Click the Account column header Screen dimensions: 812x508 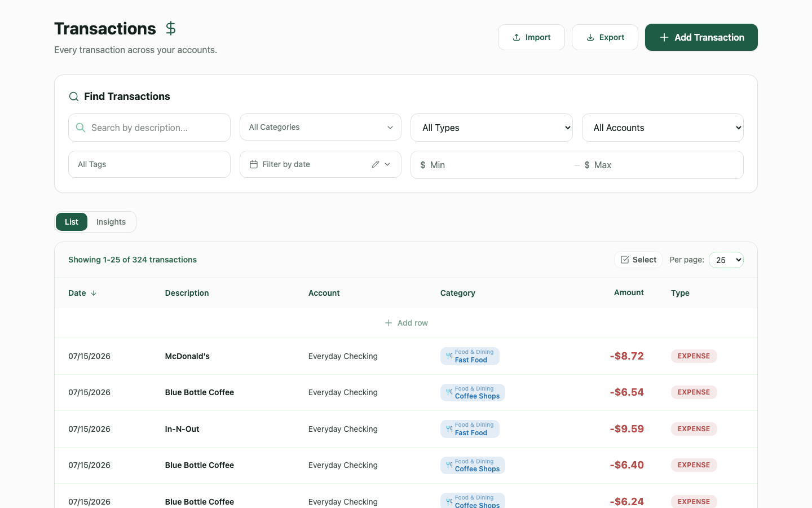[x=324, y=293]
